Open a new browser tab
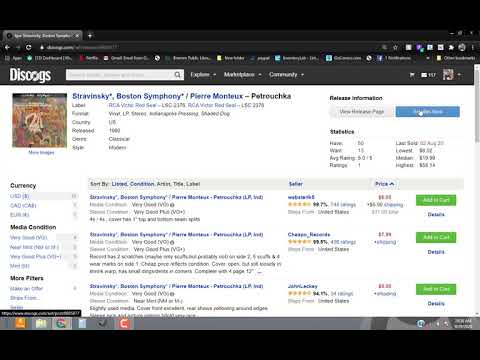Image resolution: width=480 pixels, height=360 pixels. coord(90,35)
